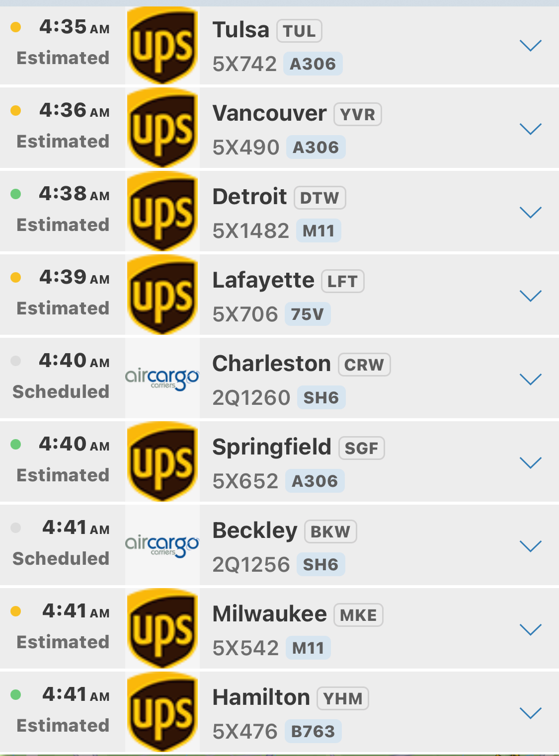Tap the UPS logo beside Vancouver
The image size is (559, 756).
tap(162, 128)
